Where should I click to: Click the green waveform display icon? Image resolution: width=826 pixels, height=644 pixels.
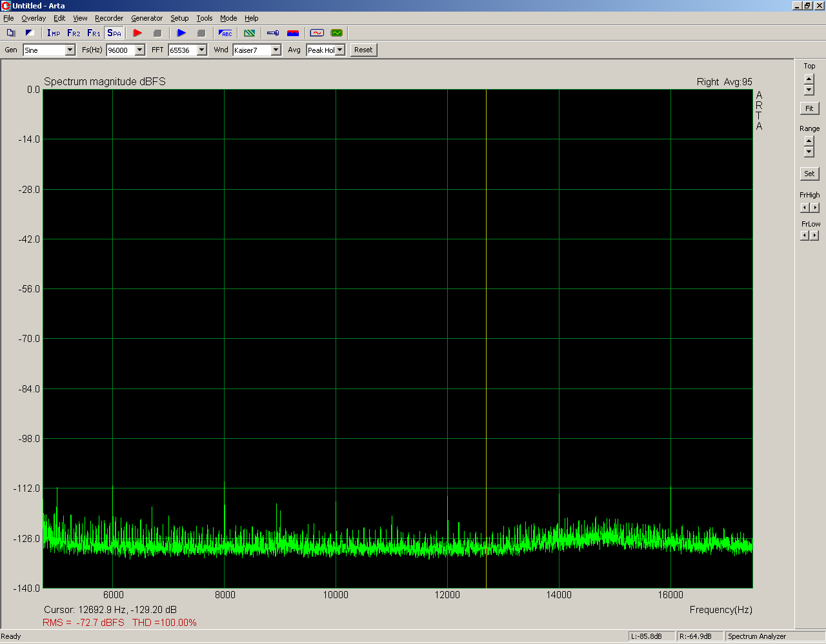(x=337, y=33)
